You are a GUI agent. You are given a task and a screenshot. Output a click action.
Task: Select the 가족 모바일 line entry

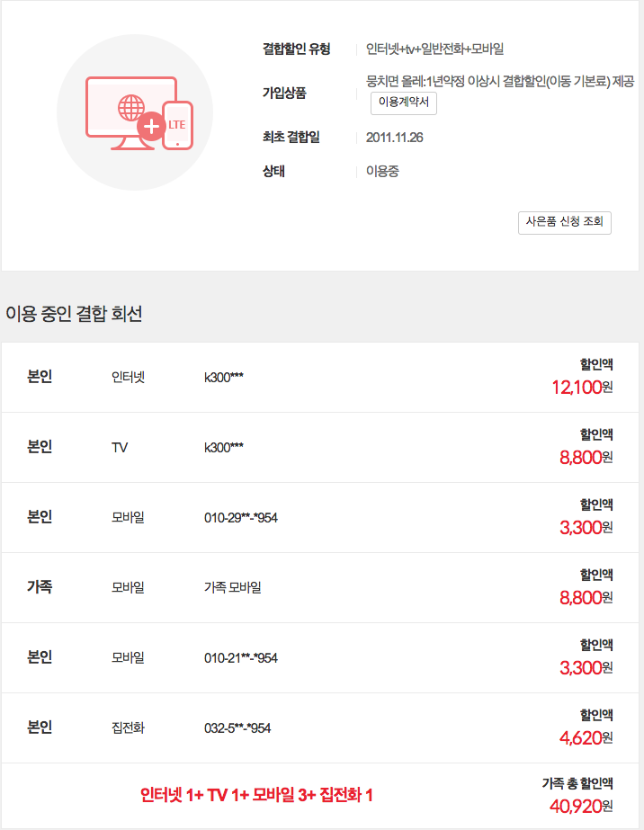point(233,588)
